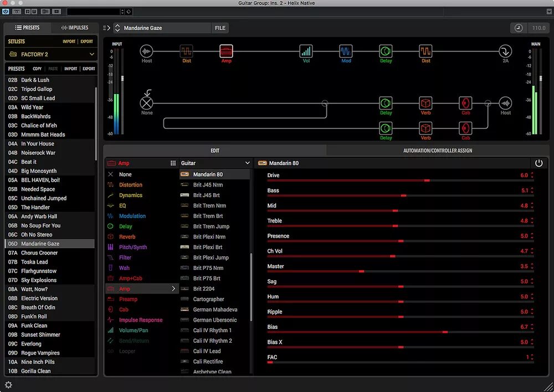Viewport: 554px width, 392px height.
Task: Click the amp model list scrollbar
Action: tap(251, 287)
